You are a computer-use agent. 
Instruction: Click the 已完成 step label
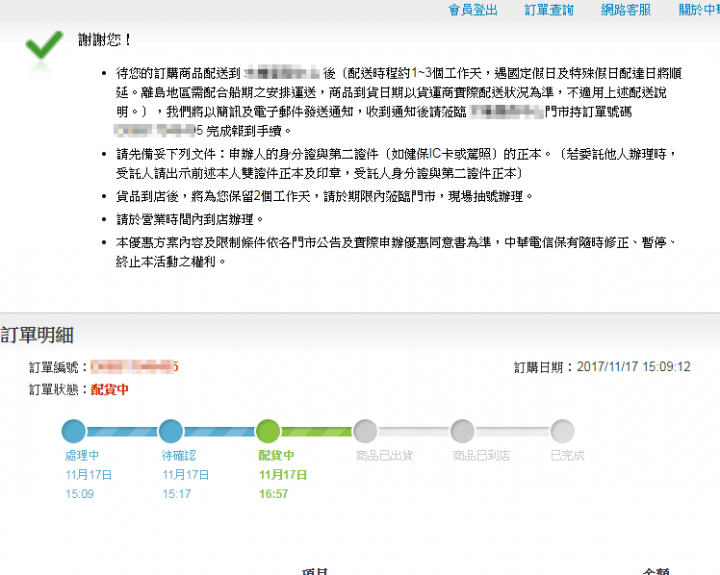coord(568,455)
